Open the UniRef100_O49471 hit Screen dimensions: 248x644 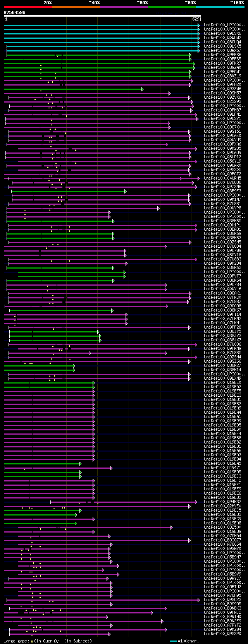[222, 468]
